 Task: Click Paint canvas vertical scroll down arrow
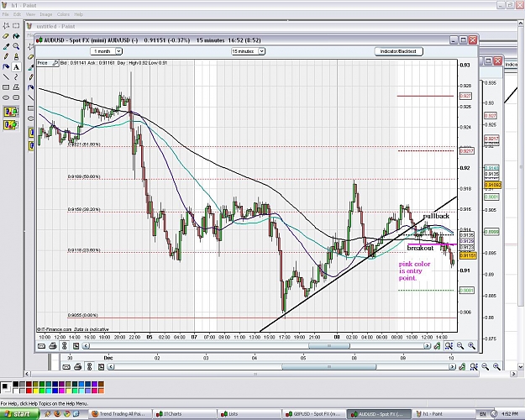521,367
